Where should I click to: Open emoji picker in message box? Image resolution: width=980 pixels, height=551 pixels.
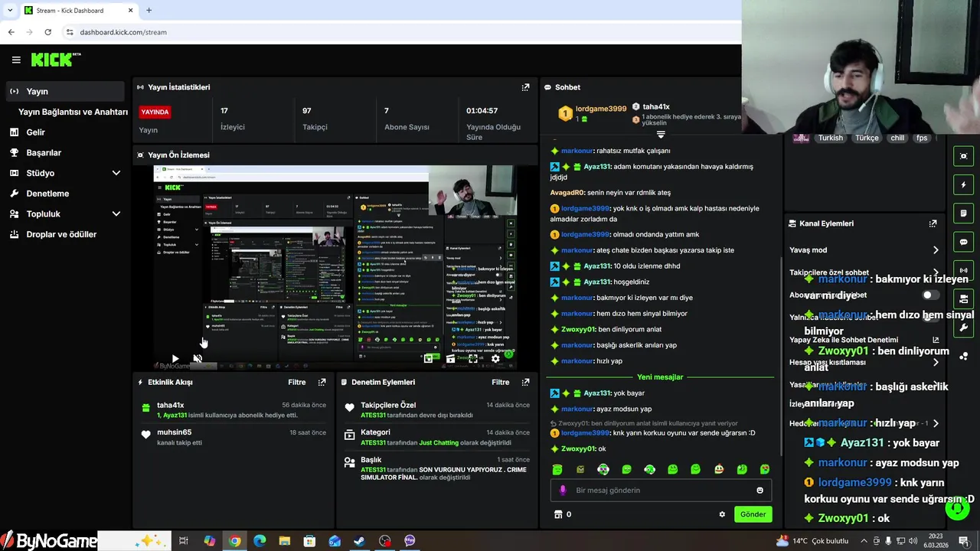click(x=759, y=491)
